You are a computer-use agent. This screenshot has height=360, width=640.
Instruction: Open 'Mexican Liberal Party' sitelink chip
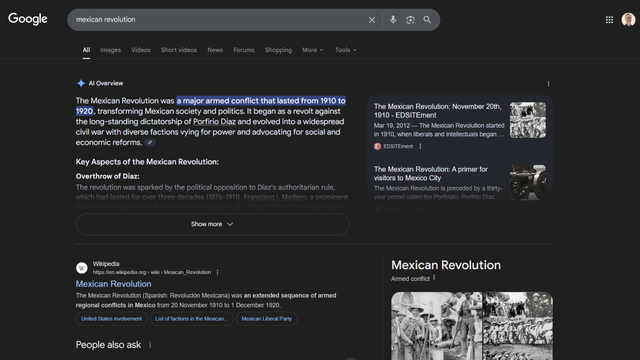coord(267,319)
